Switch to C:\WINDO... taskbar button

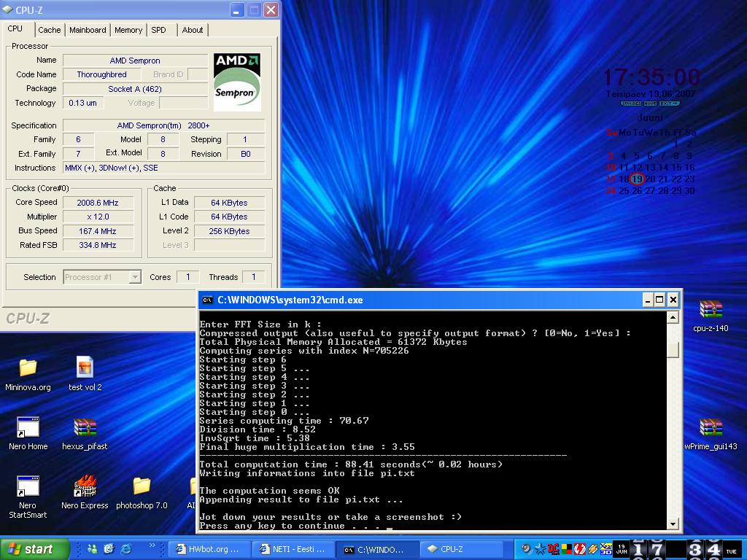click(378, 549)
